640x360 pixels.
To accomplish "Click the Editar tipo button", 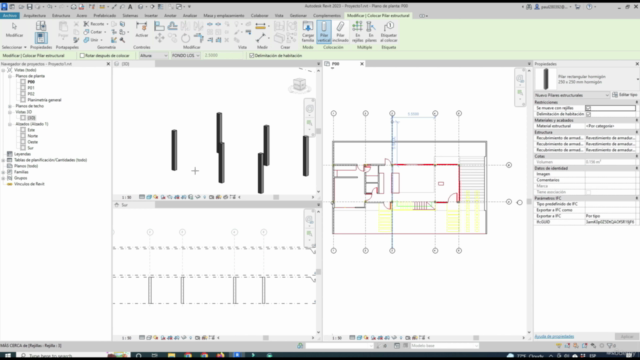I will 624,95.
